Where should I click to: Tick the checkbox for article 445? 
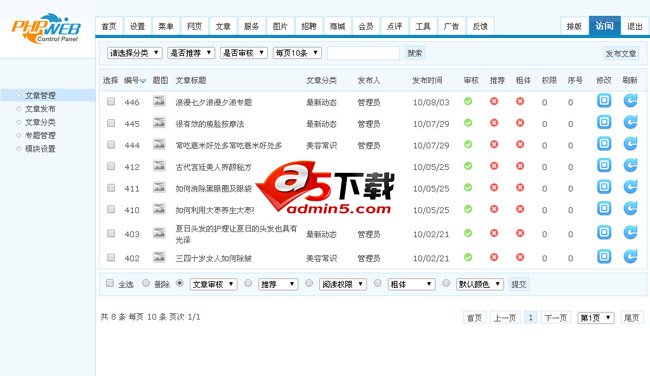[x=111, y=123]
